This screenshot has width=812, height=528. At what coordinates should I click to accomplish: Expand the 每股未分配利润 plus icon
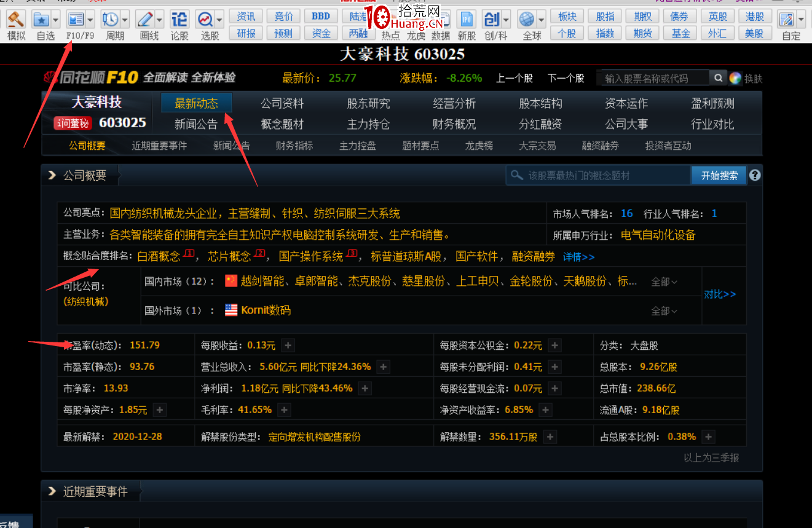tap(554, 367)
